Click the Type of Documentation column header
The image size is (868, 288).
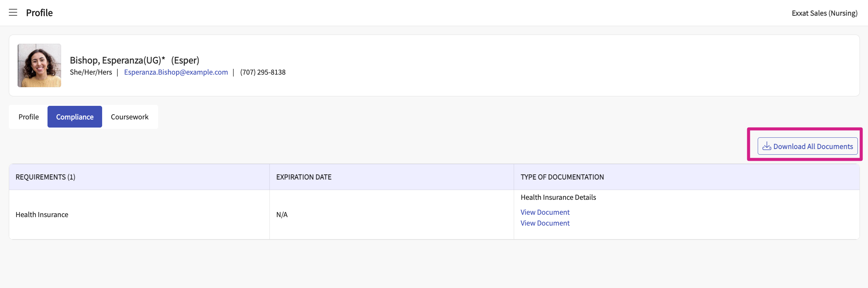pyautogui.click(x=562, y=177)
